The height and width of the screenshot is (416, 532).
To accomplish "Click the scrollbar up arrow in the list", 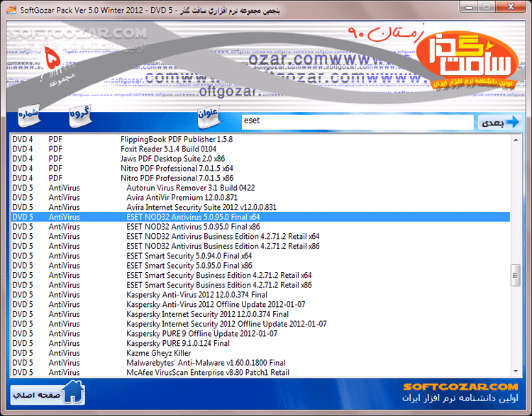I will click(515, 140).
